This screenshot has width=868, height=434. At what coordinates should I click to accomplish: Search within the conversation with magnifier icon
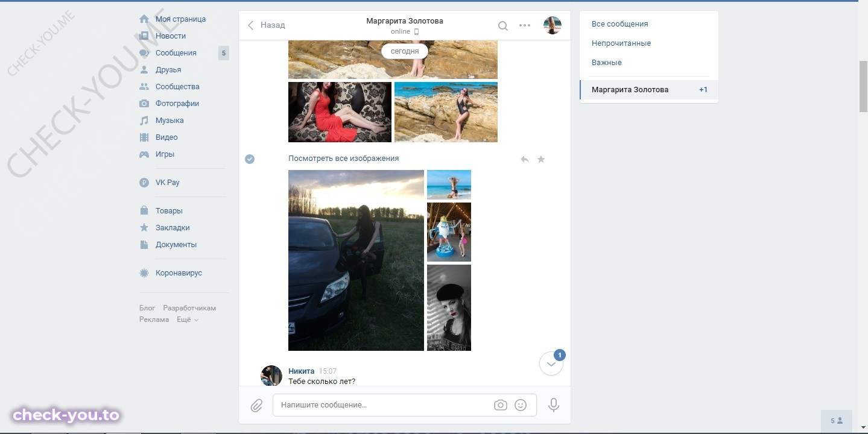[503, 25]
